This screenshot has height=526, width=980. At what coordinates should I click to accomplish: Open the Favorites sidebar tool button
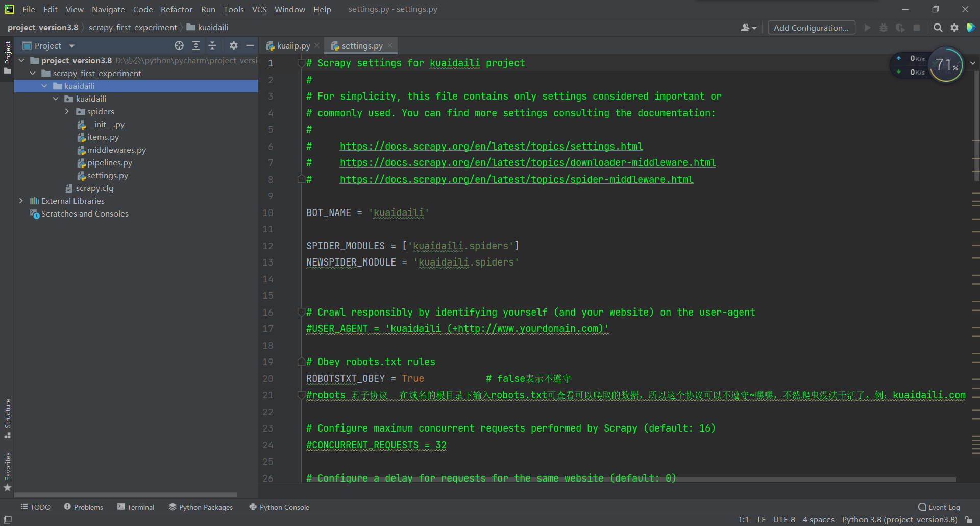pos(7,471)
